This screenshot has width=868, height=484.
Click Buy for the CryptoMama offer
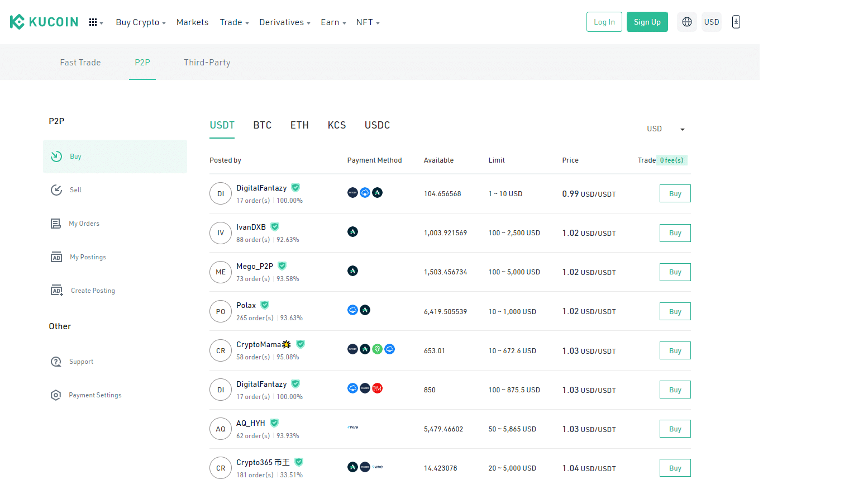click(675, 351)
